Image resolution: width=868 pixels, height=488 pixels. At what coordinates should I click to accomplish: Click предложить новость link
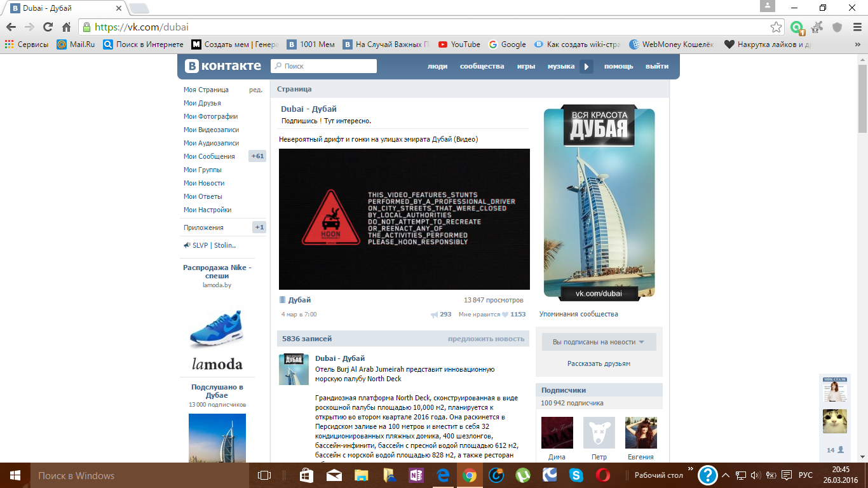[486, 339]
